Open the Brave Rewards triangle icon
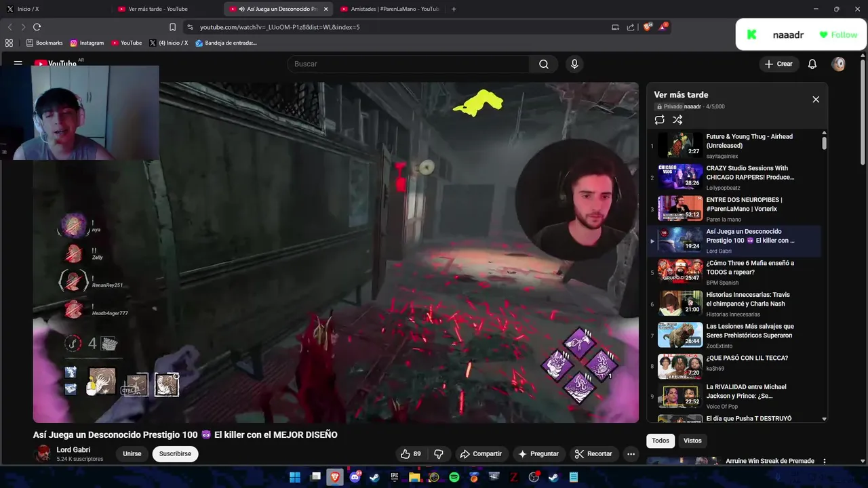Viewport: 868px width, 488px height. (663, 27)
